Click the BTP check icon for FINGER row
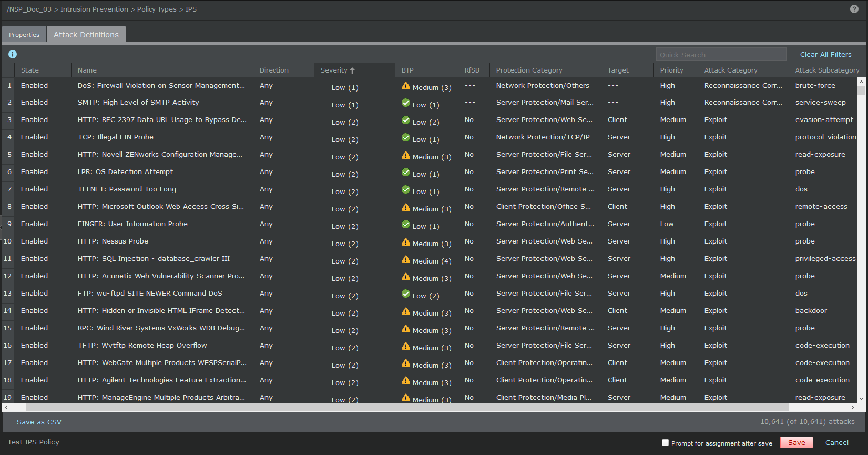This screenshot has width=868, height=455. [406, 225]
